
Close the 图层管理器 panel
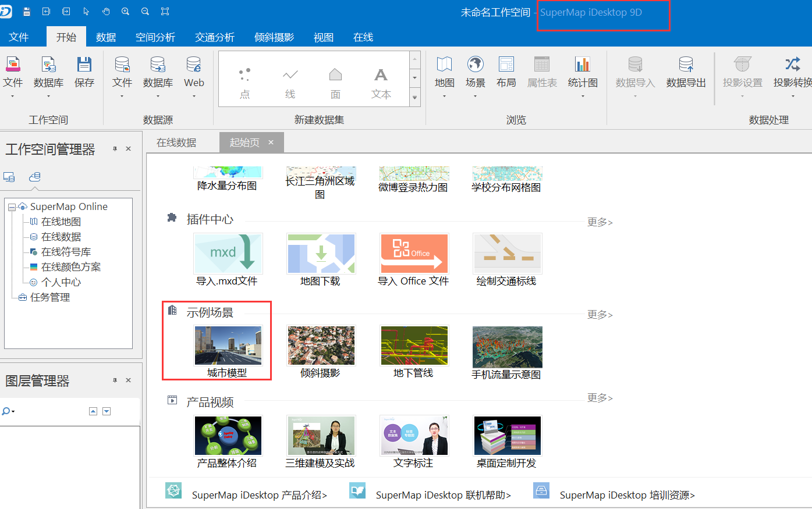pyautogui.click(x=129, y=380)
